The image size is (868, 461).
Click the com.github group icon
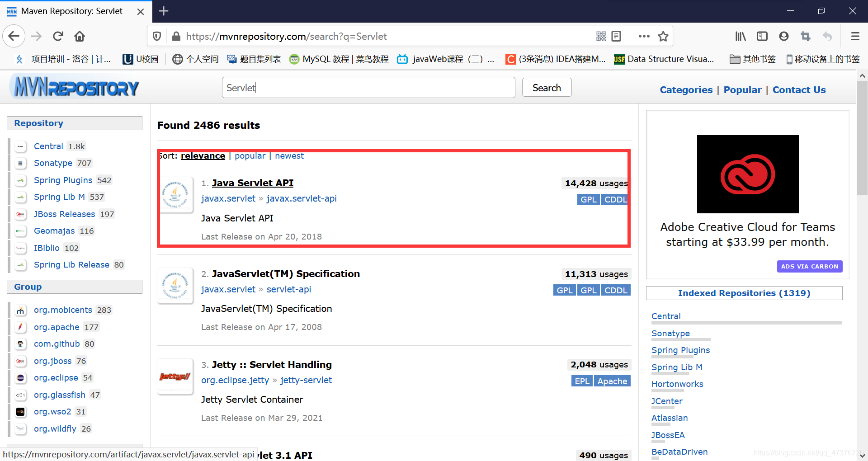(x=20, y=344)
